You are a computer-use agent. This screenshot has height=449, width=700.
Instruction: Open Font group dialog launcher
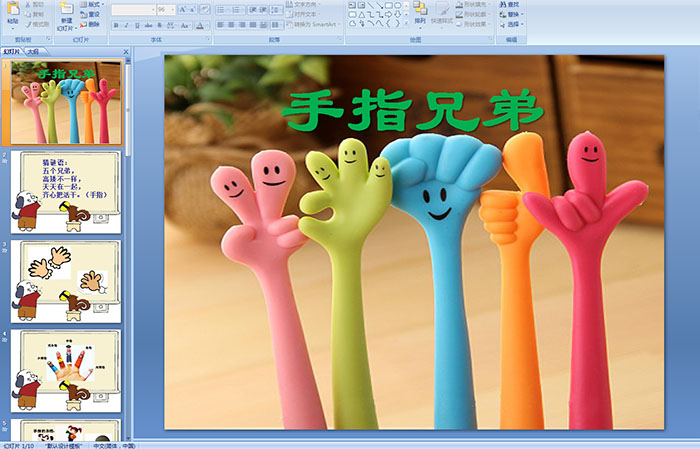208,39
